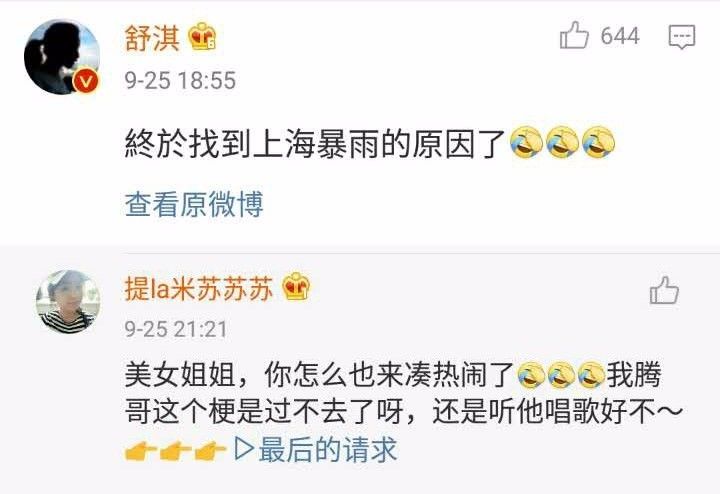Open the 查看原微博 link
The width and height of the screenshot is (720, 494).
point(194,205)
